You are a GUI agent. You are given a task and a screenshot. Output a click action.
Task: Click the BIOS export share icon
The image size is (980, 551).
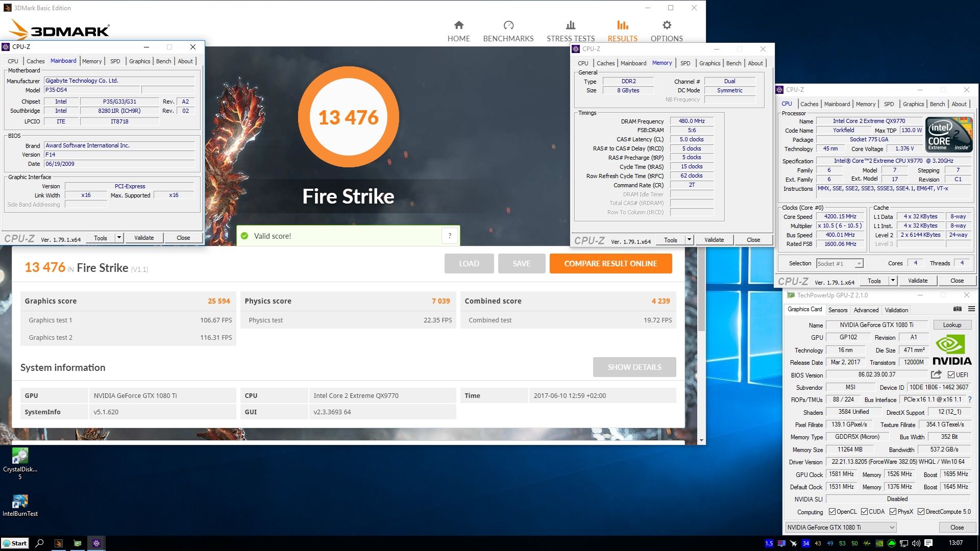click(936, 374)
